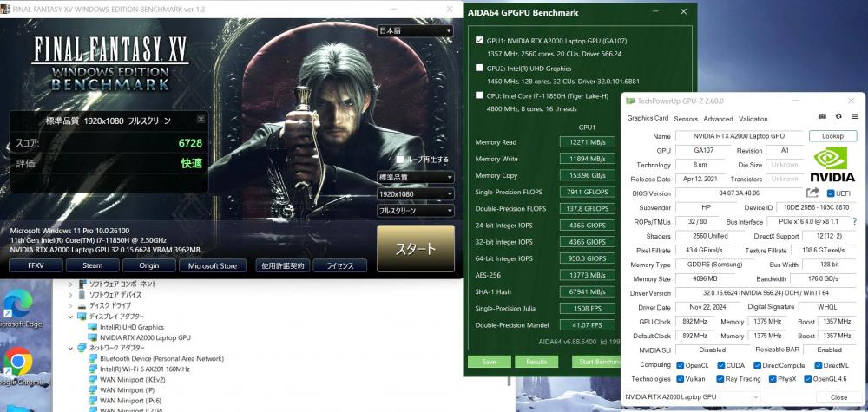Image resolution: width=868 pixels, height=412 pixels.
Task: Click the NVIDIA logo in GPU-Z
Action: point(832,165)
